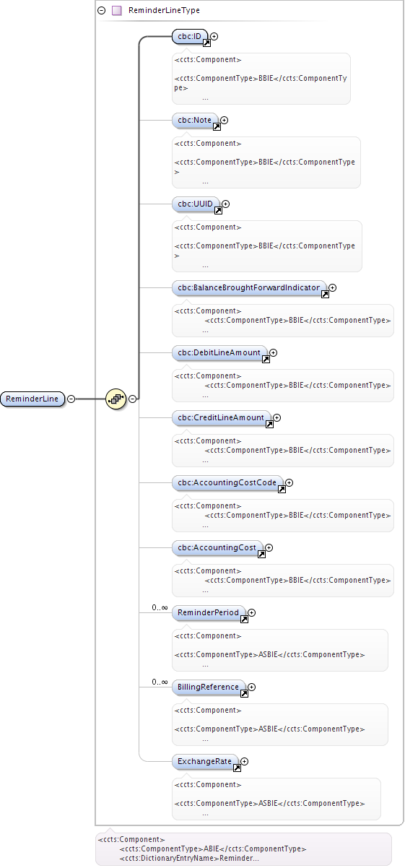Expand the cbc:UUID element
This screenshot has width=405, height=868.
226,204
